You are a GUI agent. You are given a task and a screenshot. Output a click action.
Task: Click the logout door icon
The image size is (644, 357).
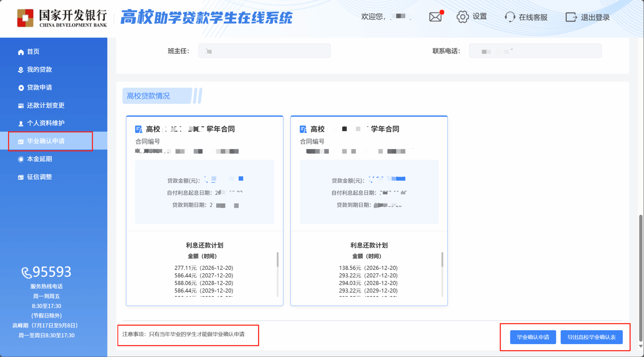(x=571, y=17)
